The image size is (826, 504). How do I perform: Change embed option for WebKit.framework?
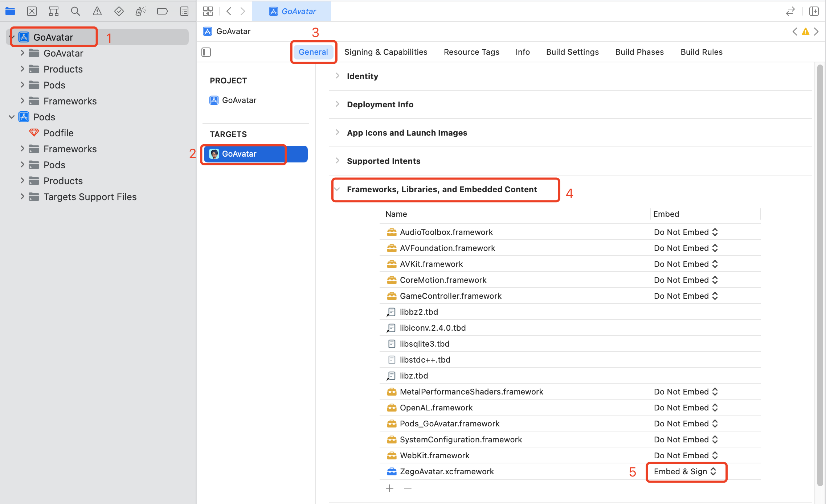(x=686, y=455)
